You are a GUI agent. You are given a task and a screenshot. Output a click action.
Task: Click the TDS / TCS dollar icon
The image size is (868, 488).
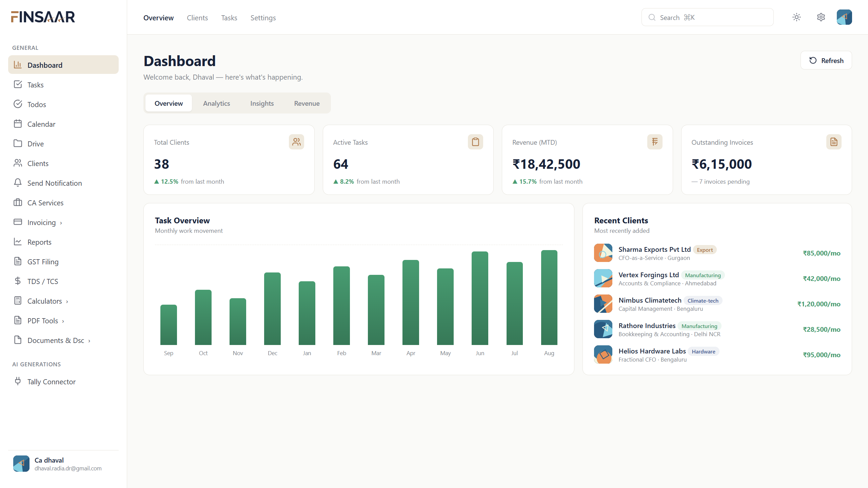click(18, 281)
